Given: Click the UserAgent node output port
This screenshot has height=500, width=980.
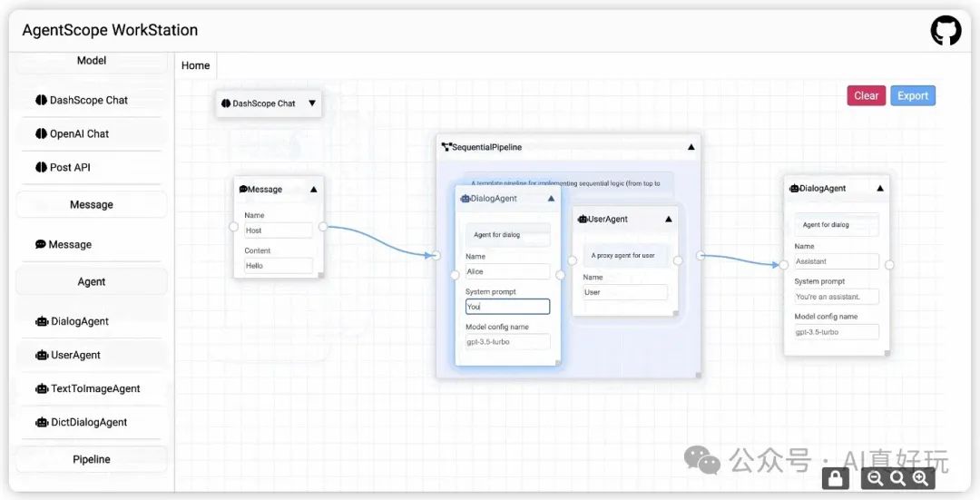Looking at the screenshot, I should (x=678, y=260).
